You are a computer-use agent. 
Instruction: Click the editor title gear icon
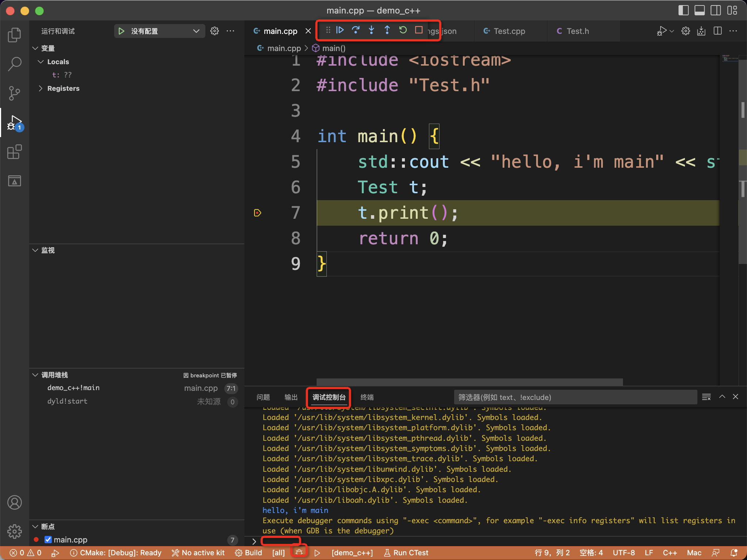click(x=686, y=31)
